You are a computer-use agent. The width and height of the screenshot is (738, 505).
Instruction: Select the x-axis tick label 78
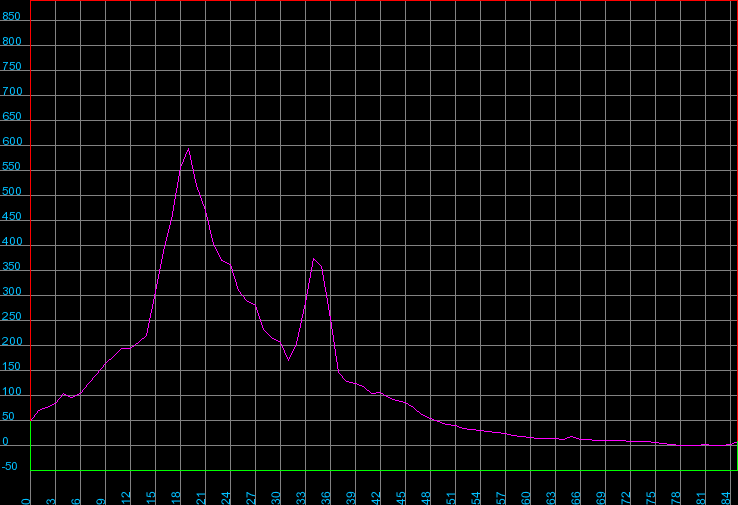675,498
